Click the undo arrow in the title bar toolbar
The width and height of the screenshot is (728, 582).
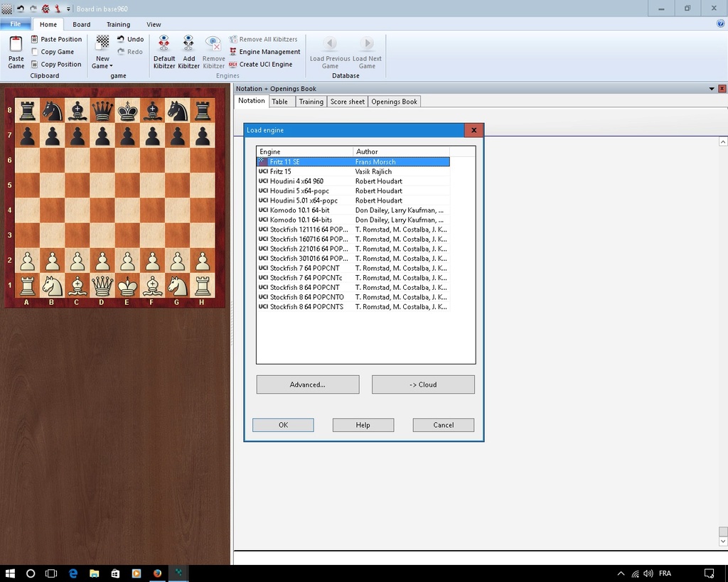tap(21, 9)
